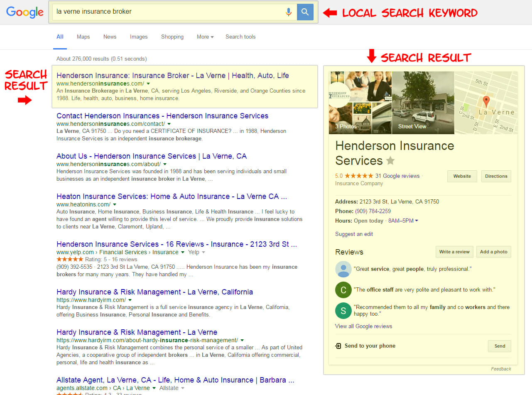532x395 pixels.
Task: Star-save Henderson Insurance Services listing
Action: (390, 160)
